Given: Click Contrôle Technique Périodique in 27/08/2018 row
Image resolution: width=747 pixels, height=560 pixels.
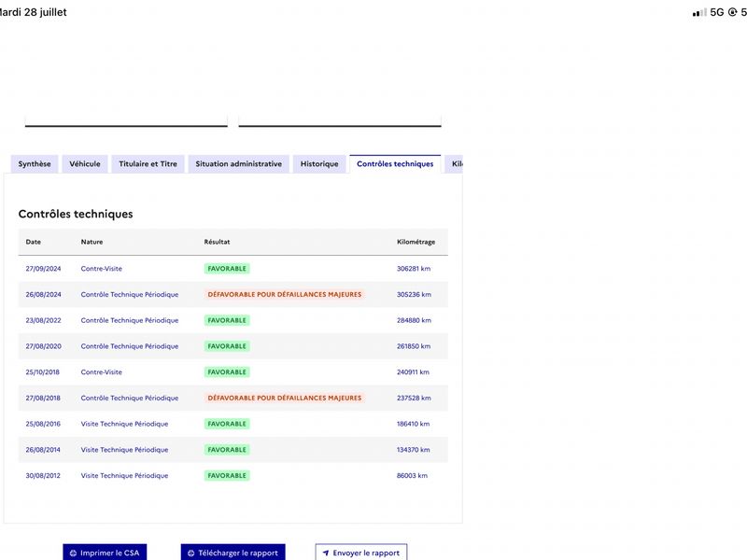Looking at the screenshot, I should coord(130,399).
